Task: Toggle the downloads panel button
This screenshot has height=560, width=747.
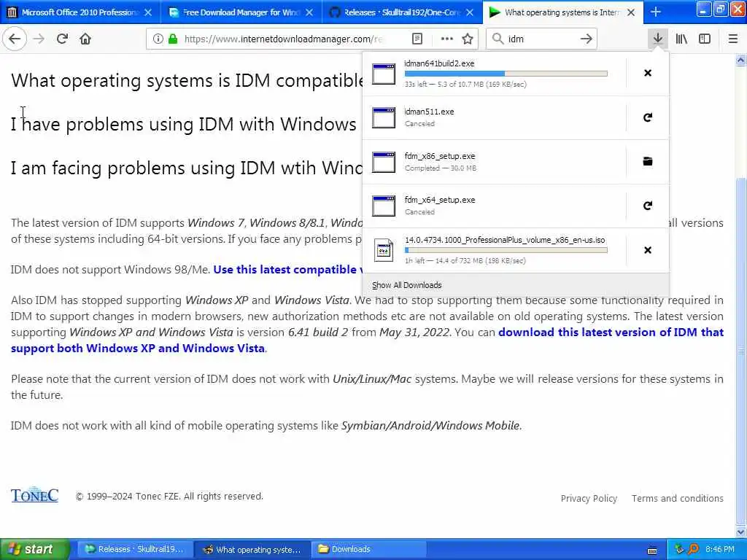Action: pyautogui.click(x=658, y=39)
